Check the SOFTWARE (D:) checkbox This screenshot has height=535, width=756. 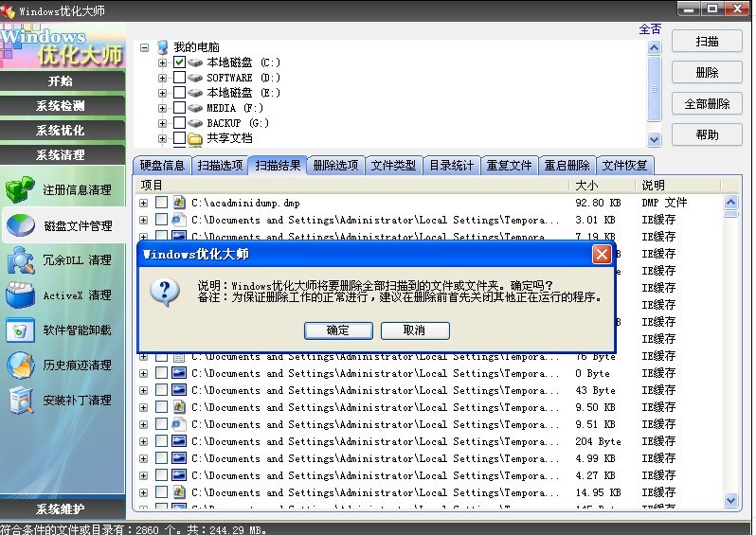(179, 78)
